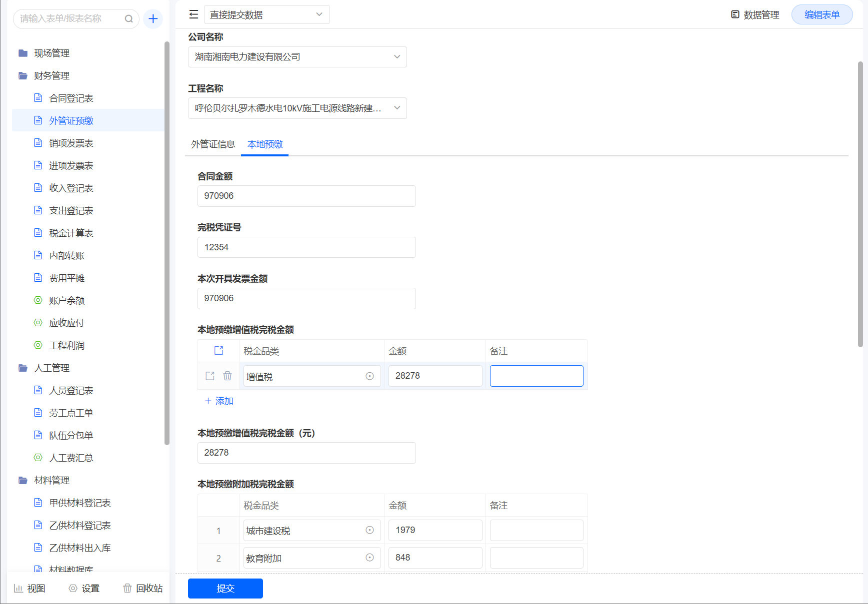Toggle the sidebar collapse hamburger icon
Viewport: 868px width, 604px height.
point(193,15)
